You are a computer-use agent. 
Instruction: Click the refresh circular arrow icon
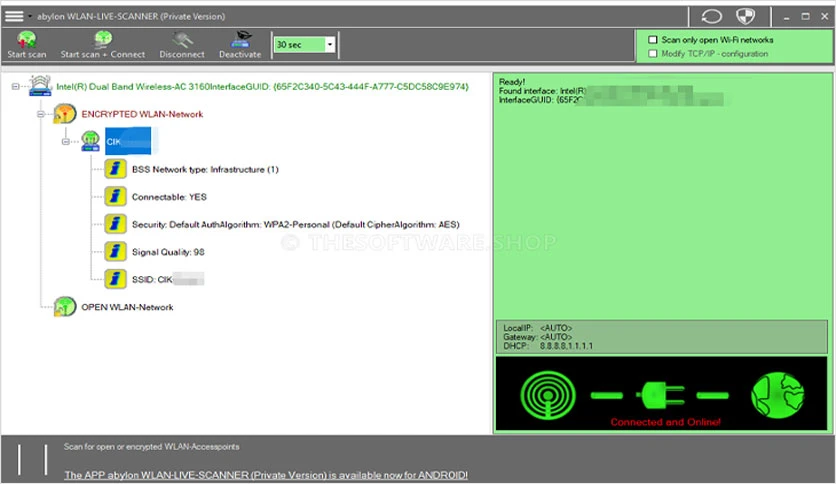pyautogui.click(x=711, y=17)
